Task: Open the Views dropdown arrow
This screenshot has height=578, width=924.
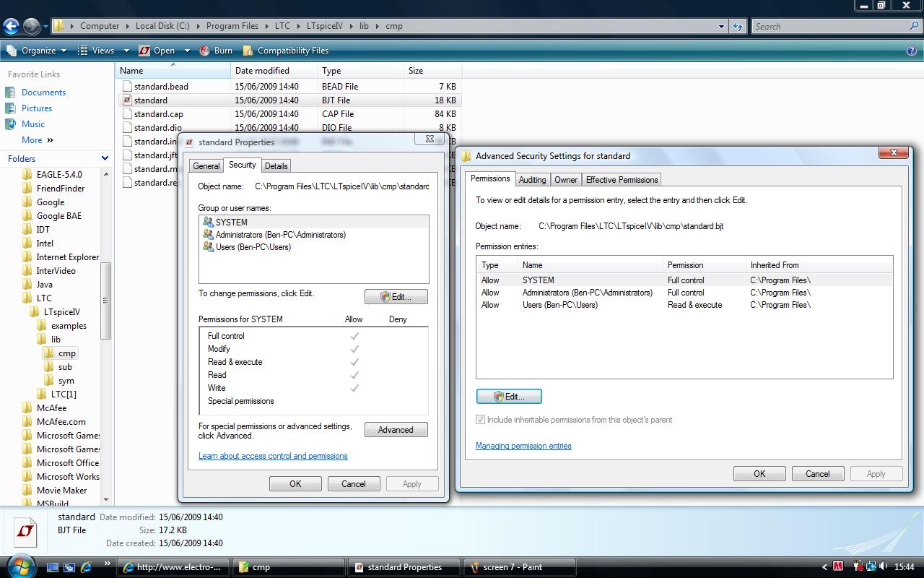Action: [126, 51]
